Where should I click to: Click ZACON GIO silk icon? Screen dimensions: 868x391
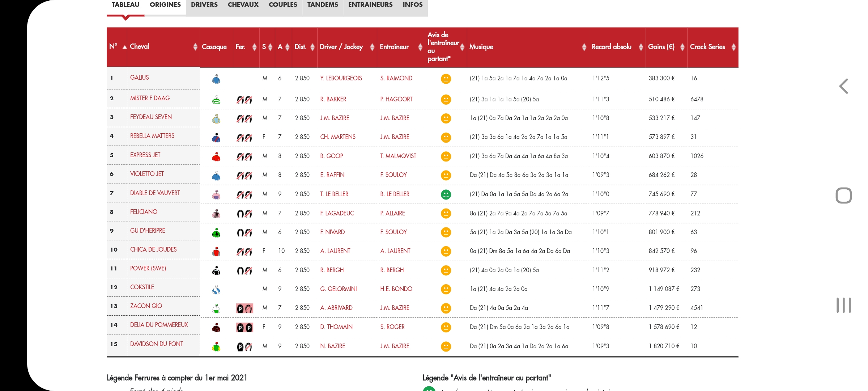coord(216,308)
